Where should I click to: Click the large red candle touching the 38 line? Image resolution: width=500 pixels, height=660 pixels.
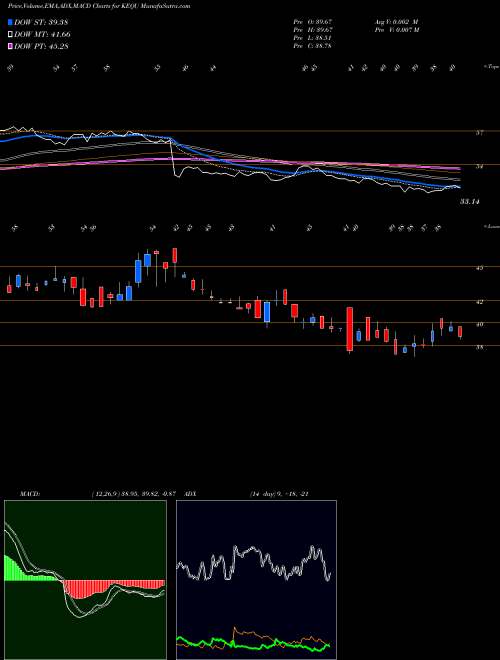point(350,329)
